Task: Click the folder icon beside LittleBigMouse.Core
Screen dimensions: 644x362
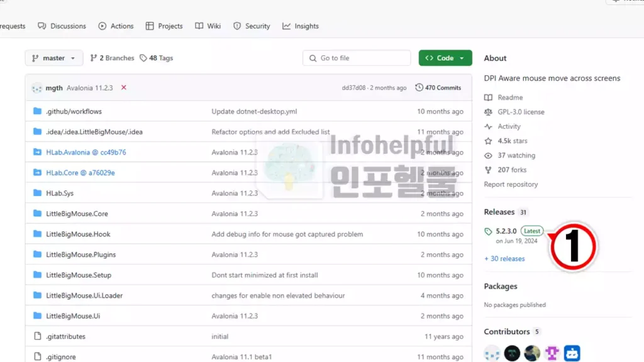Action: pyautogui.click(x=37, y=214)
